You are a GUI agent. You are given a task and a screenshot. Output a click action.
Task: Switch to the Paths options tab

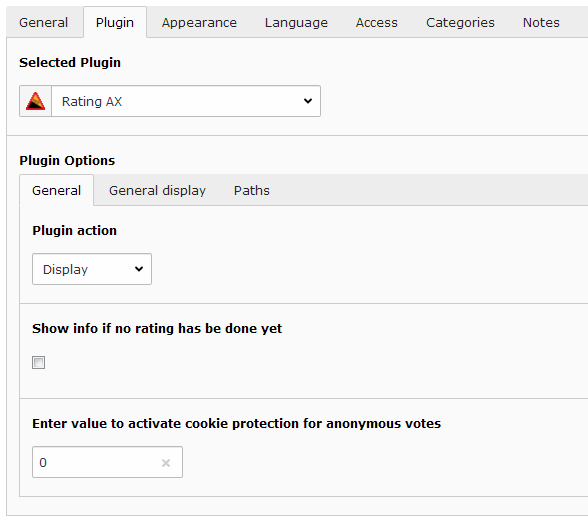point(252,190)
